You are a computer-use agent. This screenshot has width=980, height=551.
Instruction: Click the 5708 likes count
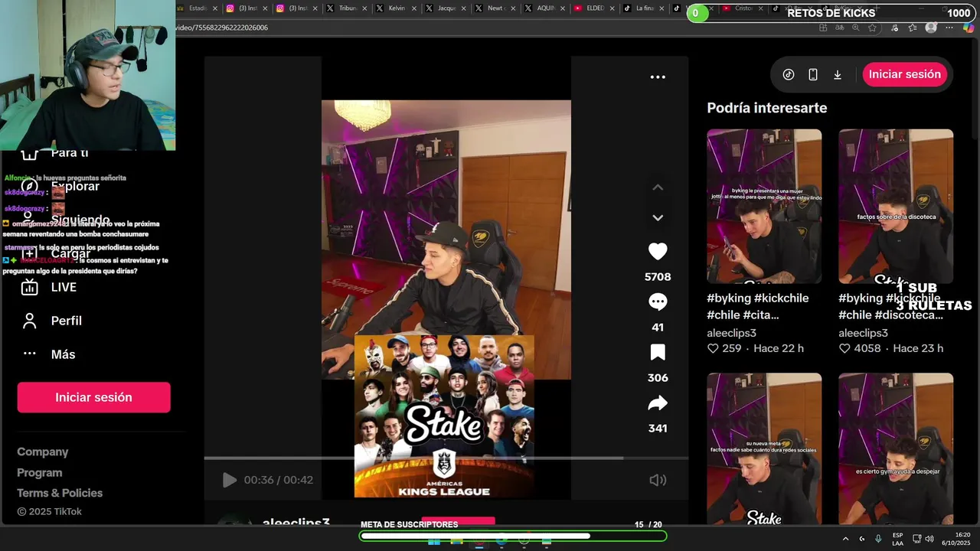pos(658,277)
